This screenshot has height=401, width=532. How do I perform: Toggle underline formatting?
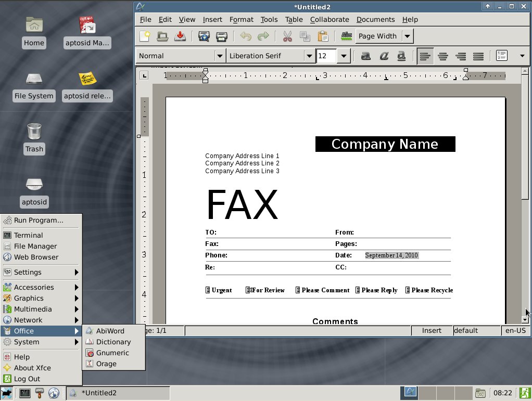coord(401,56)
